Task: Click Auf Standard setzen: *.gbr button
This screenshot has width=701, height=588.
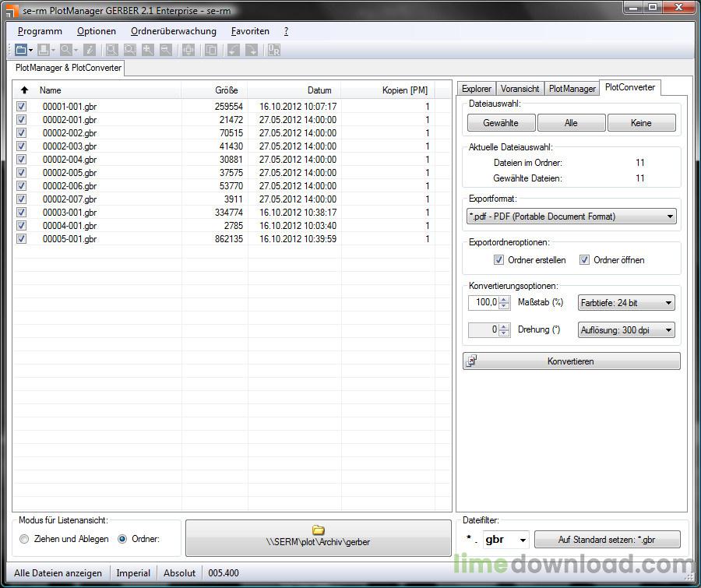Action: (x=607, y=540)
